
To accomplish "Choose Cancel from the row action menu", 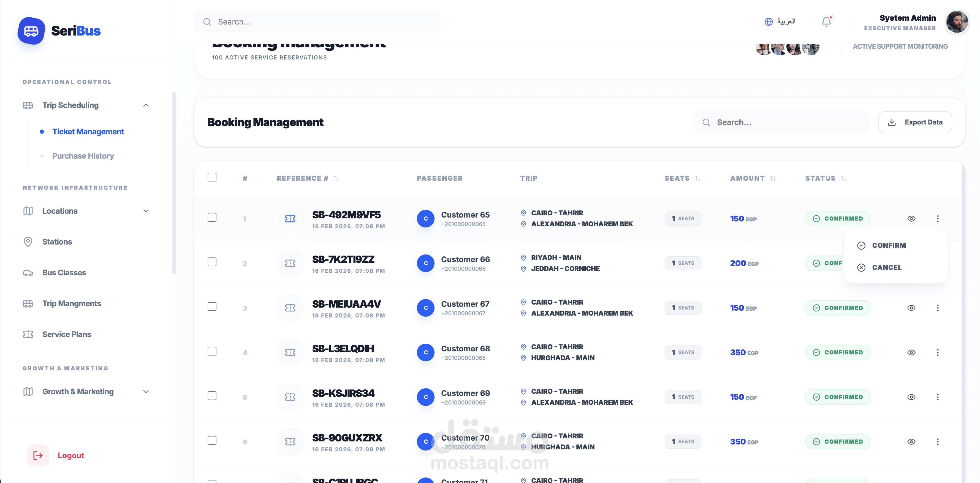I will point(886,267).
